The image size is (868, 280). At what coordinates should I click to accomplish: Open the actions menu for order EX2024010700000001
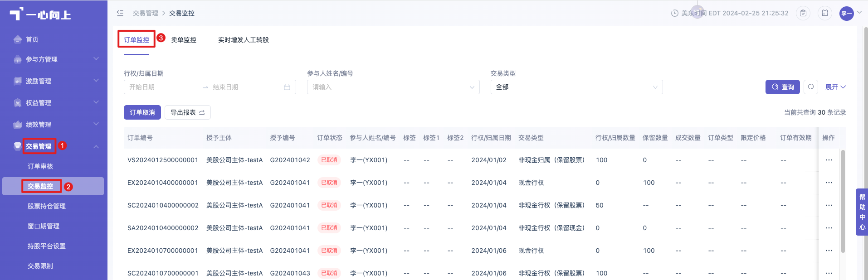(x=829, y=251)
